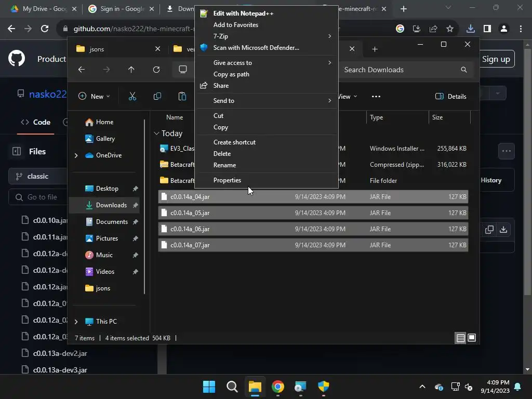This screenshot has width=532, height=399.
Task: Open Downloads in Explorer sidebar
Action: pos(104,205)
